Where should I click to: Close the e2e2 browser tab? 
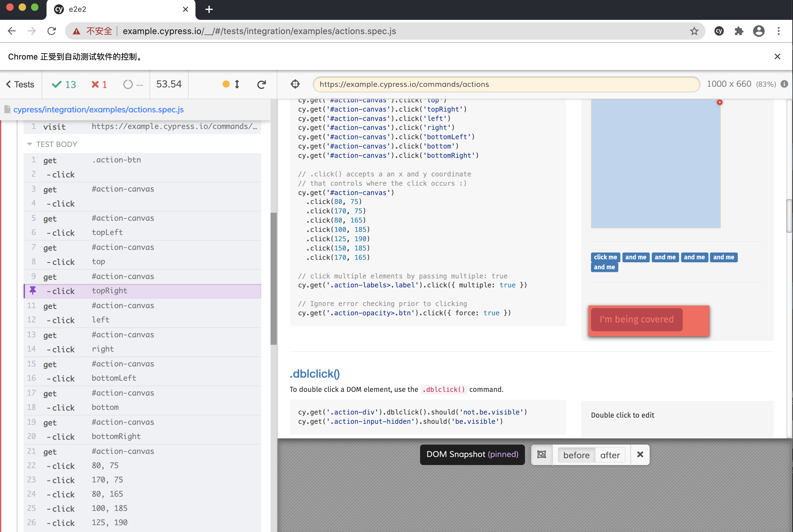click(185, 10)
